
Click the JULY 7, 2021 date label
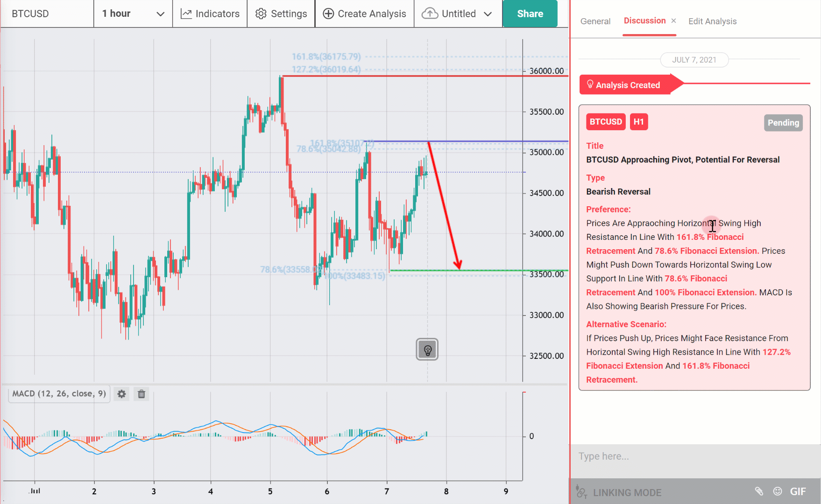pyautogui.click(x=694, y=60)
